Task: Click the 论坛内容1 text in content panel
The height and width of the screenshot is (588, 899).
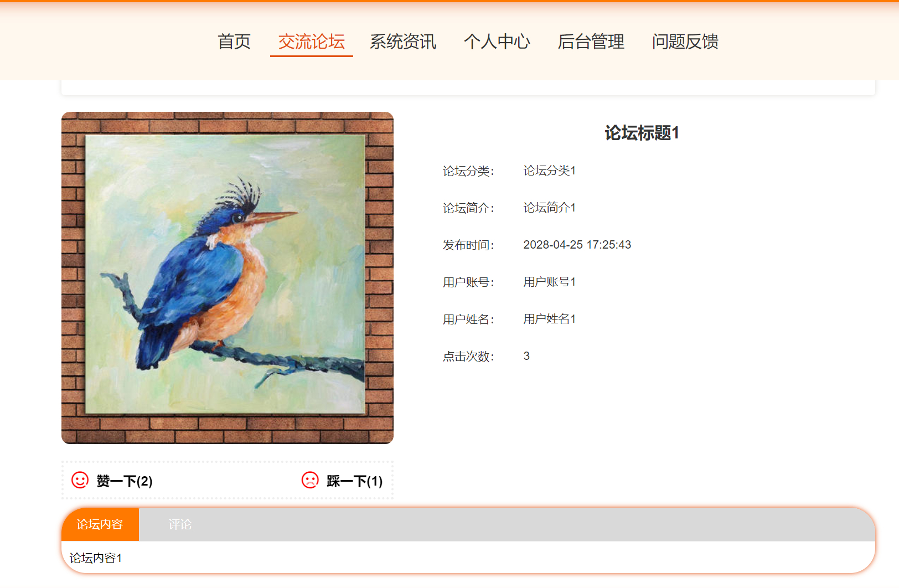Action: pos(96,558)
